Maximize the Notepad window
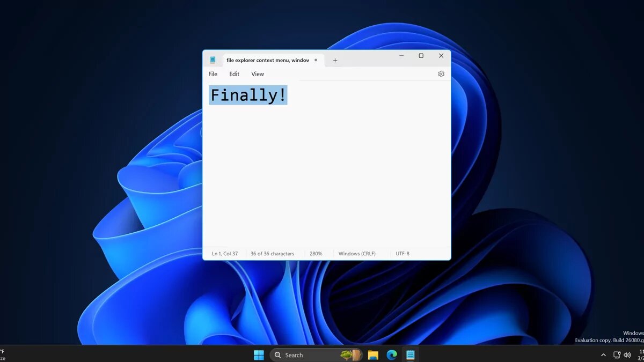The height and width of the screenshot is (362, 644). [x=421, y=56]
